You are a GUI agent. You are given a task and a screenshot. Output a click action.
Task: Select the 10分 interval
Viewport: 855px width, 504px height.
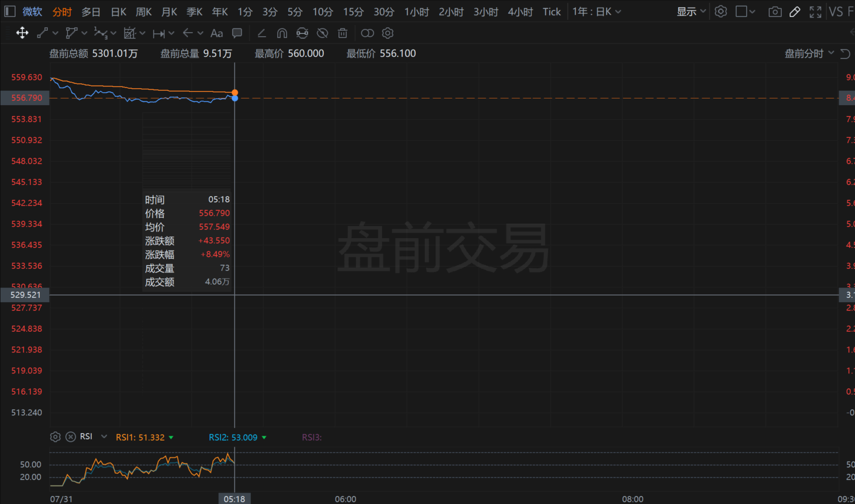323,11
